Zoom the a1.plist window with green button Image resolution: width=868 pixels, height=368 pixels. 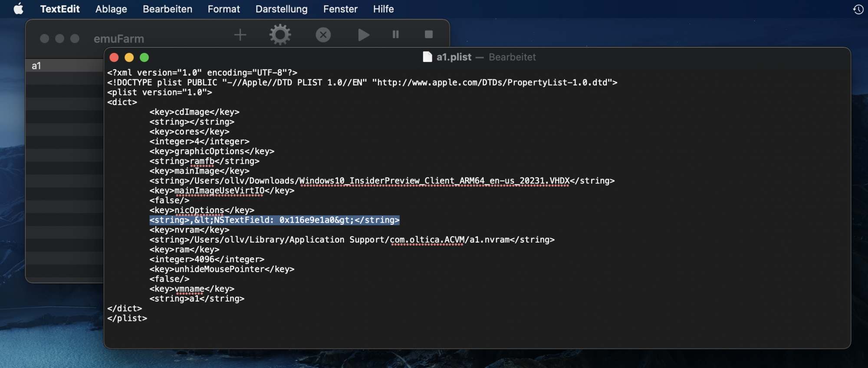(x=144, y=57)
